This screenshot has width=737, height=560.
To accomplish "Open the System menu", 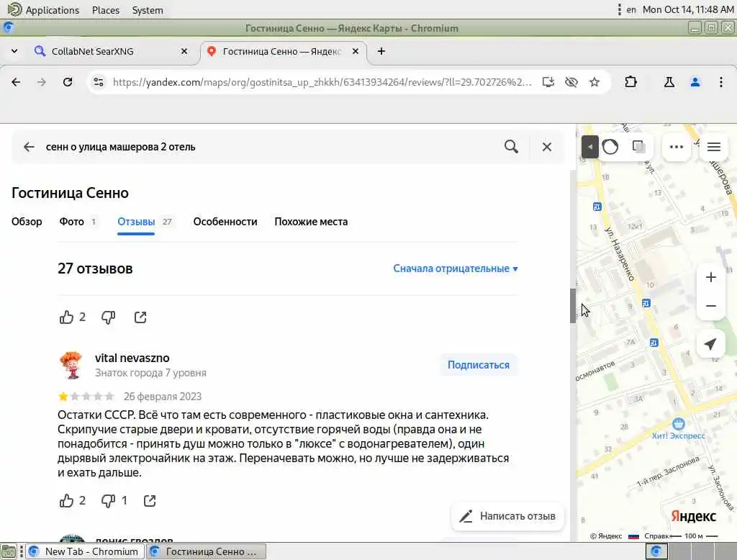I will (x=148, y=10).
